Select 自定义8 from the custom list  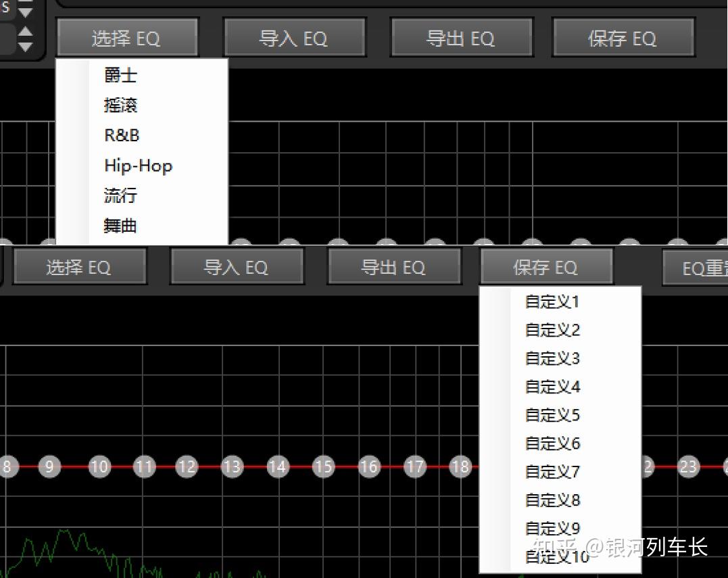[x=552, y=500]
